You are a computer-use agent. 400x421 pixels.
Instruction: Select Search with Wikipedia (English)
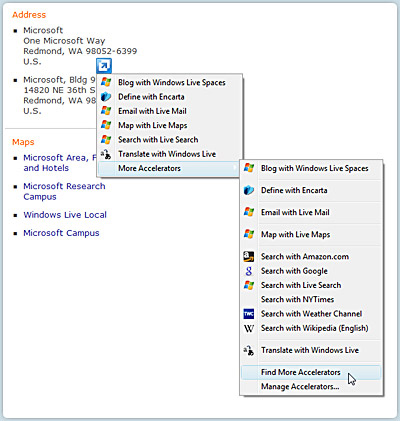[x=311, y=328]
